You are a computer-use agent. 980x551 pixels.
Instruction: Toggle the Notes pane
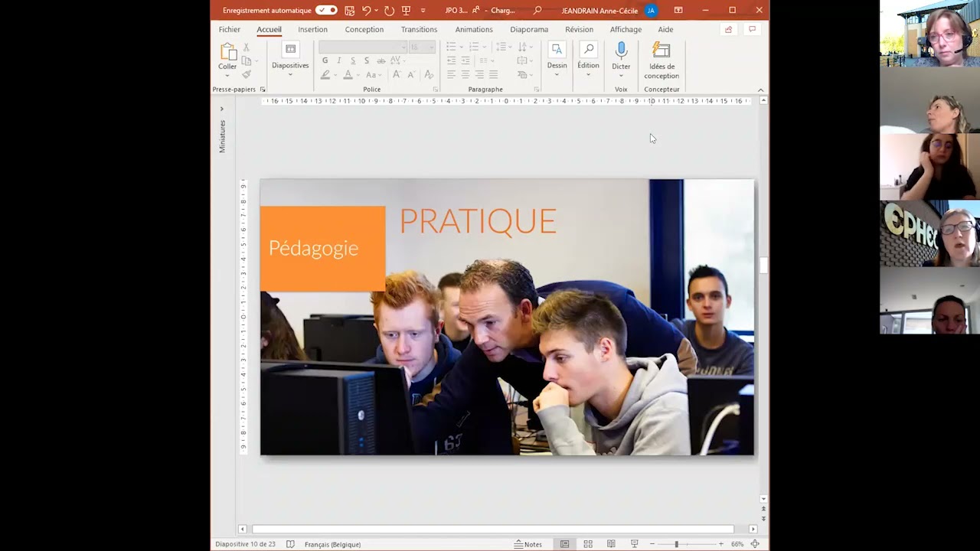(x=528, y=544)
